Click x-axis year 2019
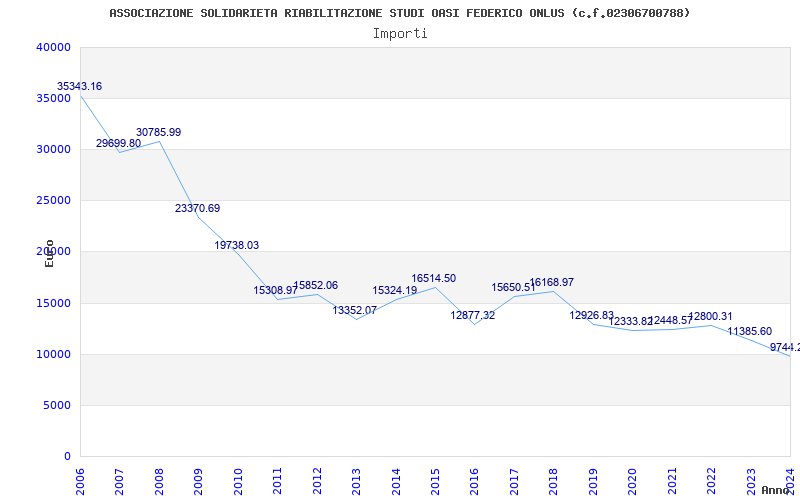 tap(593, 481)
